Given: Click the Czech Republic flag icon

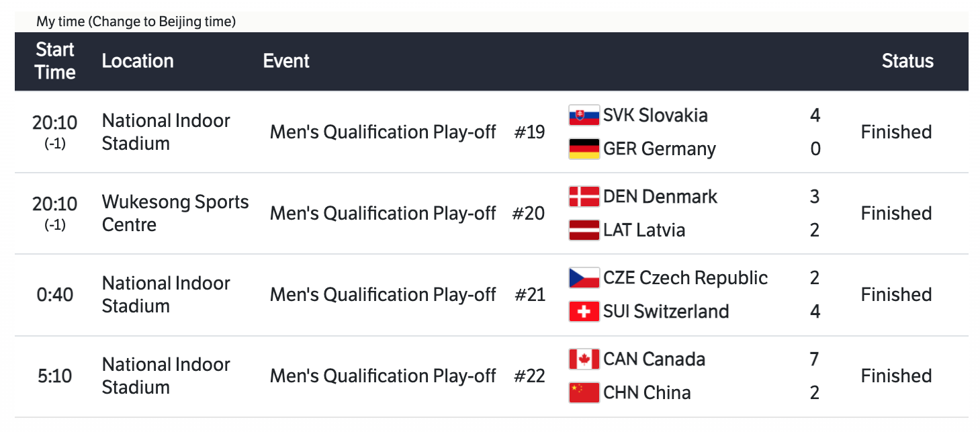Looking at the screenshot, I should point(584,278).
